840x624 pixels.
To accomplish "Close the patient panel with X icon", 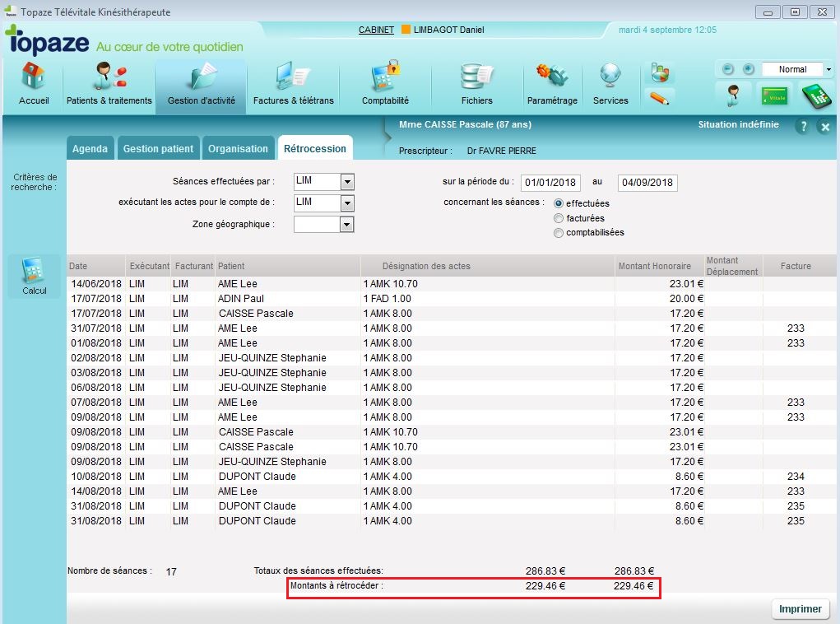I will click(x=825, y=127).
